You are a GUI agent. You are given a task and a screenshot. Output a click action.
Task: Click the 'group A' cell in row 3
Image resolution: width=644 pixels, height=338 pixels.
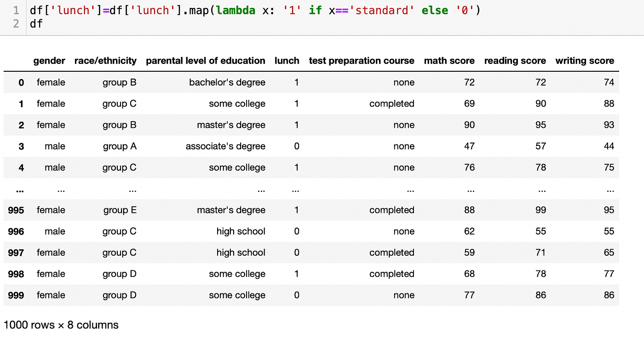pyautogui.click(x=120, y=146)
